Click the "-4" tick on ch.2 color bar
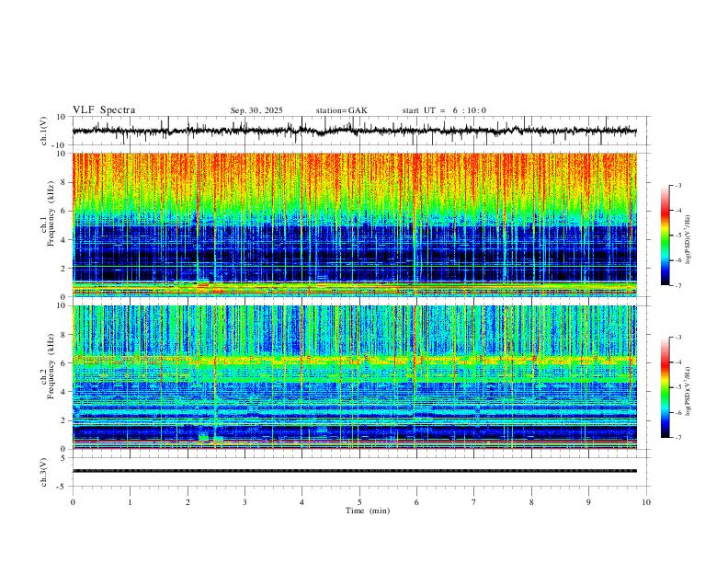 coord(677,362)
